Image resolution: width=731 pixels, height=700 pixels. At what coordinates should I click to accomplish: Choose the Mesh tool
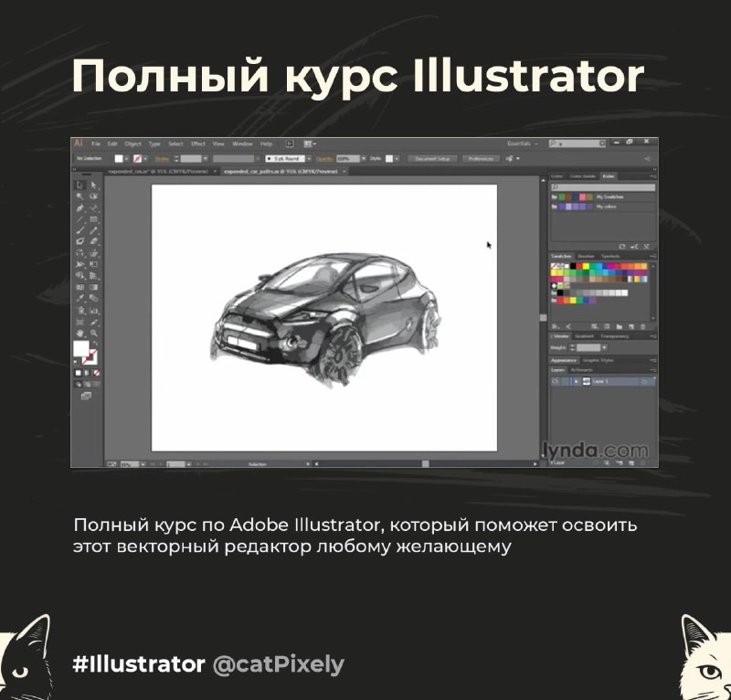pyautogui.click(x=80, y=287)
